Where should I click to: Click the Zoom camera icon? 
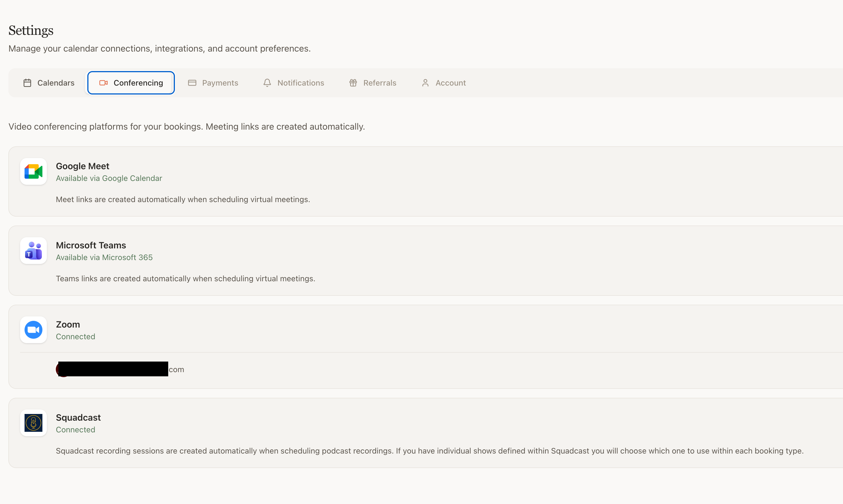pyautogui.click(x=33, y=329)
